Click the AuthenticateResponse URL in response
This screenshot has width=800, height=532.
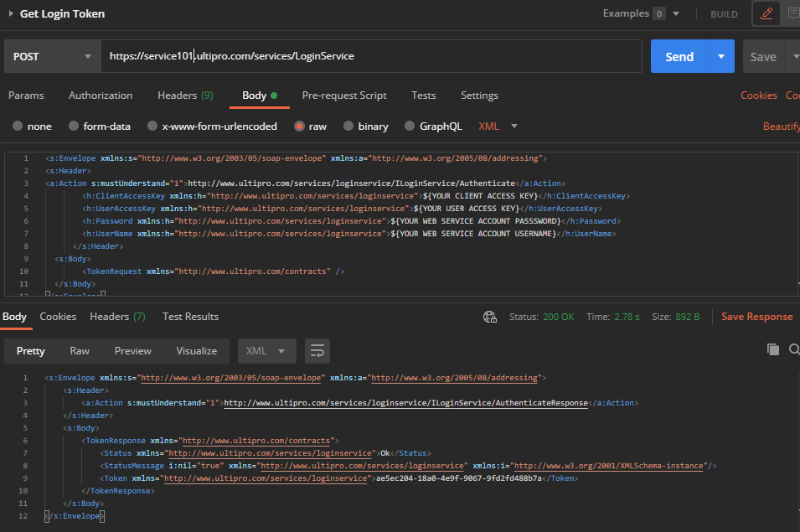(405, 403)
